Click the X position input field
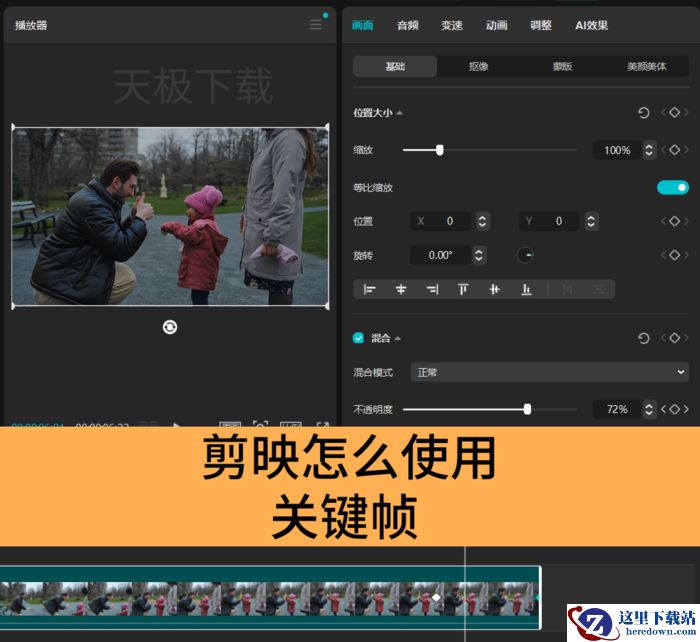700x642 pixels. [x=440, y=221]
